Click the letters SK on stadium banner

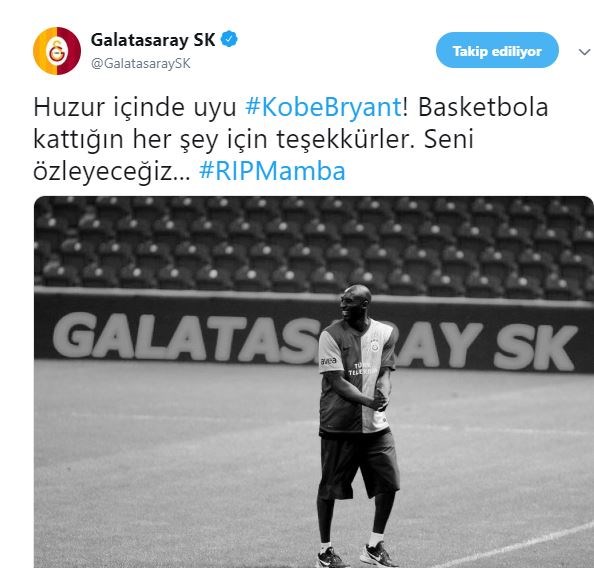(x=535, y=347)
